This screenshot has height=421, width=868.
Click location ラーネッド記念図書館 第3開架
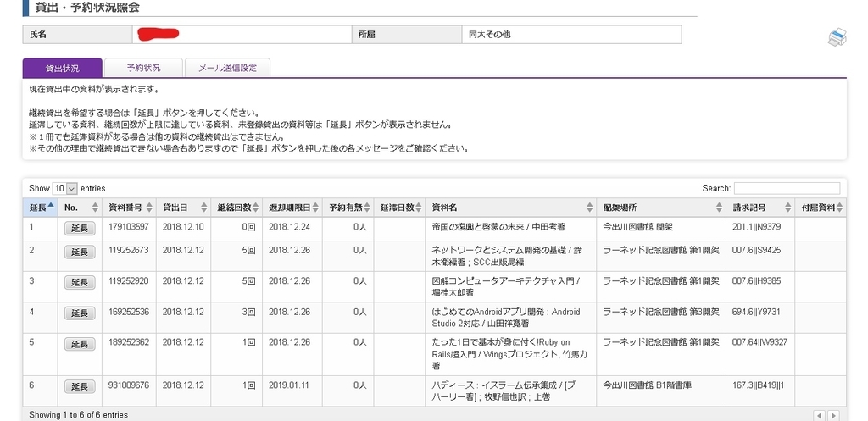click(661, 312)
